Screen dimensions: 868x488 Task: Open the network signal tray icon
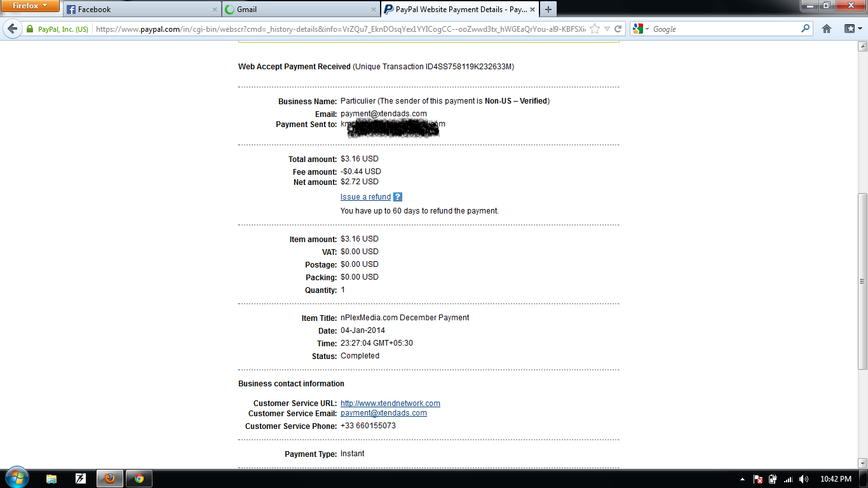tap(789, 479)
